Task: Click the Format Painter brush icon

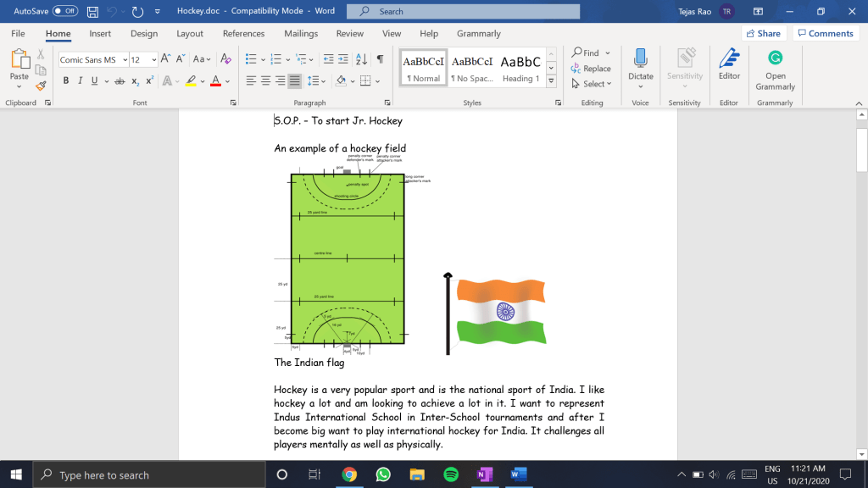Action: pos(41,86)
